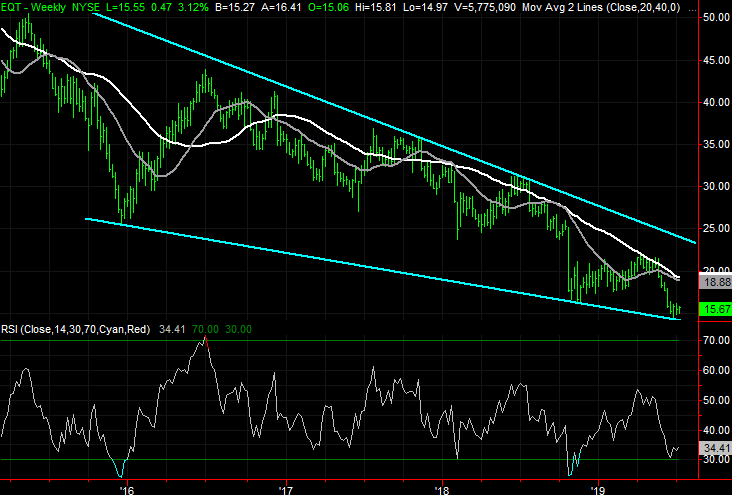Select the last price L=15.55
Image resolution: width=732 pixels, height=495 pixels.
pyautogui.click(x=128, y=7)
